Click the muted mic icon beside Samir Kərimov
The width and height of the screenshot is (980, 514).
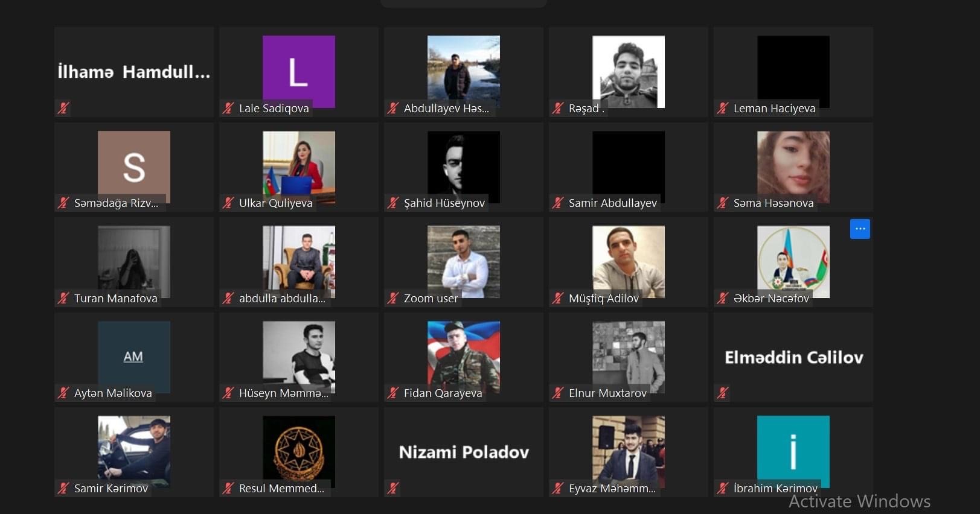click(x=63, y=488)
